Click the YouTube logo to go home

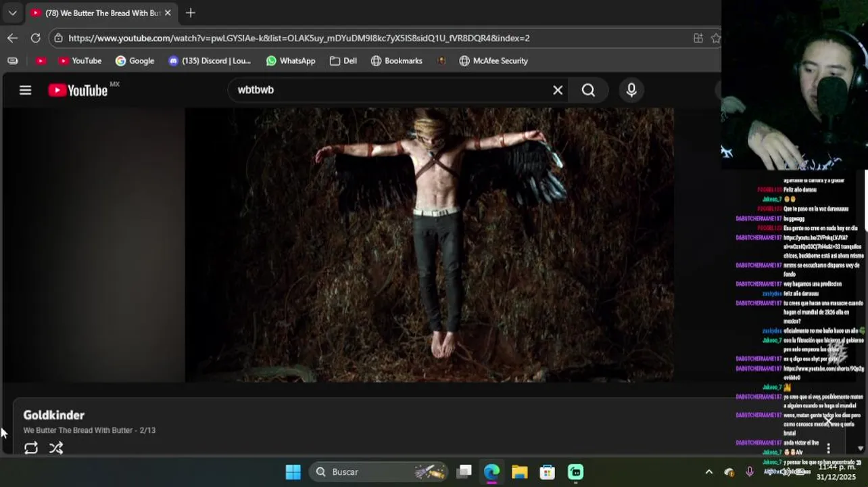coord(78,90)
